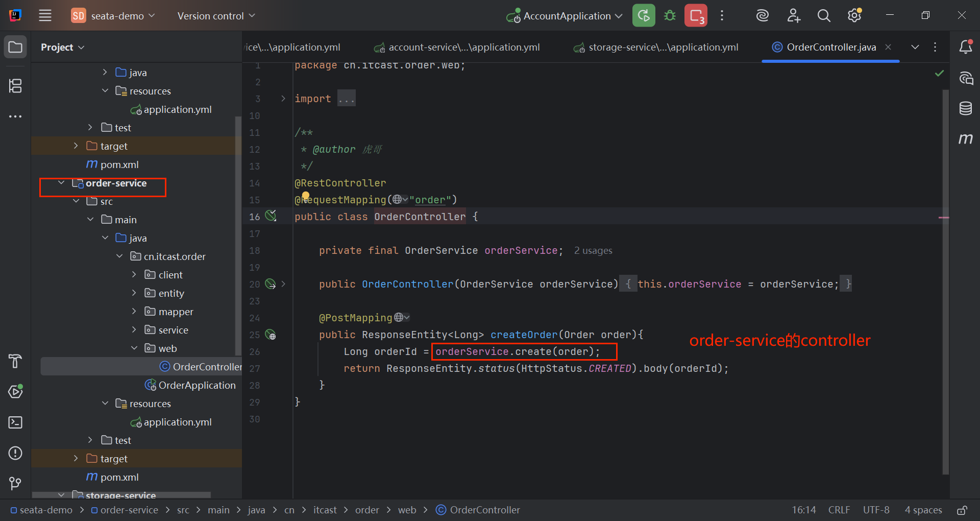The height and width of the screenshot is (521, 980).
Task: Switch to storage-service application.yml tab
Action: [656, 47]
